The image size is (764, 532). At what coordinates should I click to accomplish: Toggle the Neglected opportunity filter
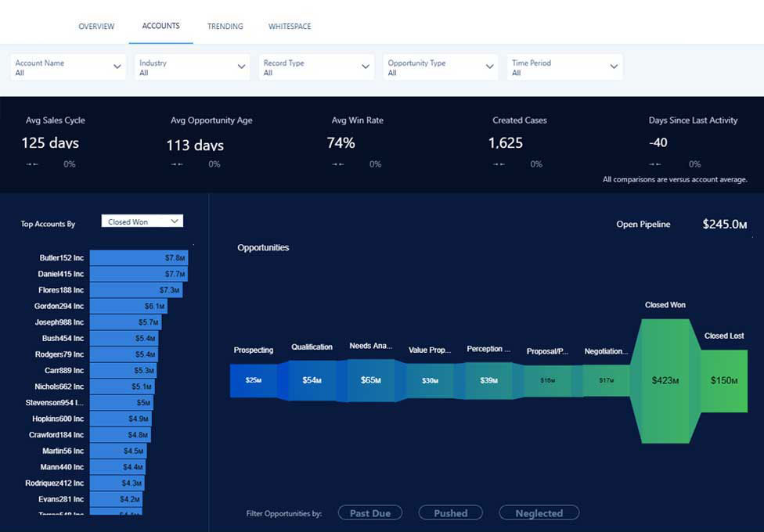pos(539,513)
